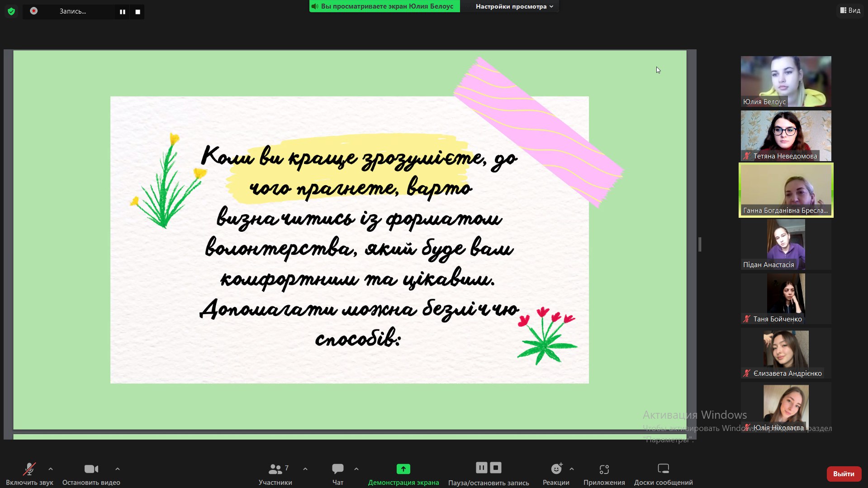Open Доски сообщений whiteboards
Viewport: 868px width, 488px height.
click(663, 474)
